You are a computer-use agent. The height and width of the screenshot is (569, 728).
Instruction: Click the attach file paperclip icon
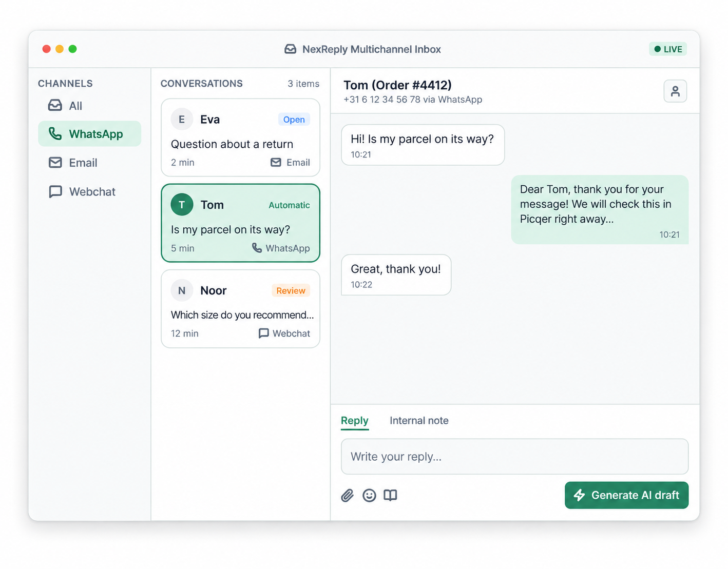click(348, 496)
